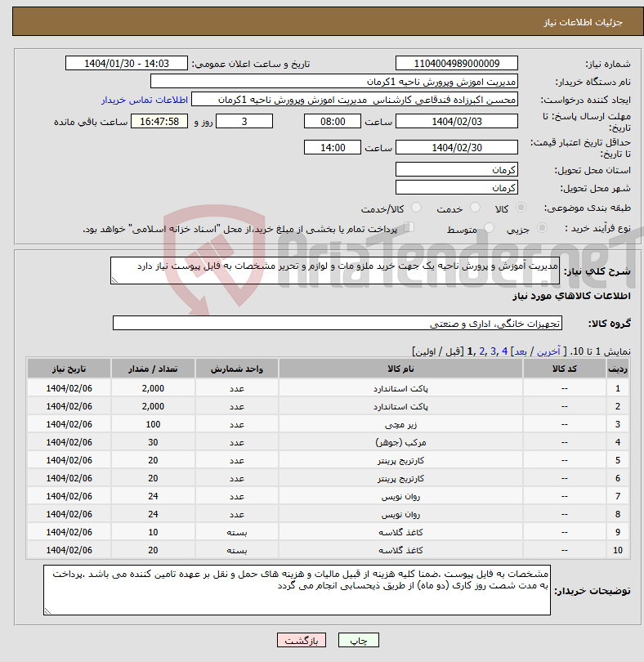Click the ردیف column header
This screenshot has height=662, width=644.
pos(617,369)
